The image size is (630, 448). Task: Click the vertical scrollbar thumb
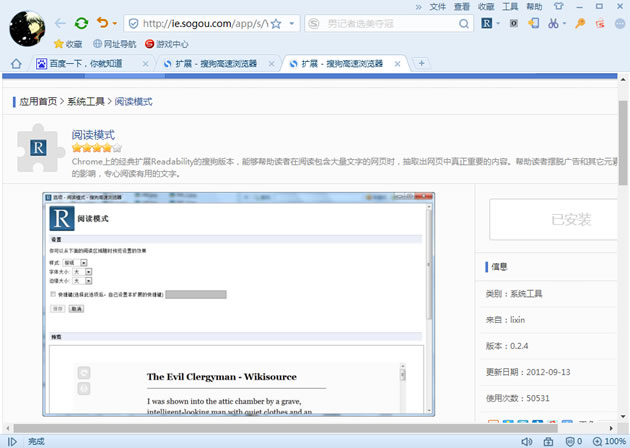pyautogui.click(x=623, y=143)
